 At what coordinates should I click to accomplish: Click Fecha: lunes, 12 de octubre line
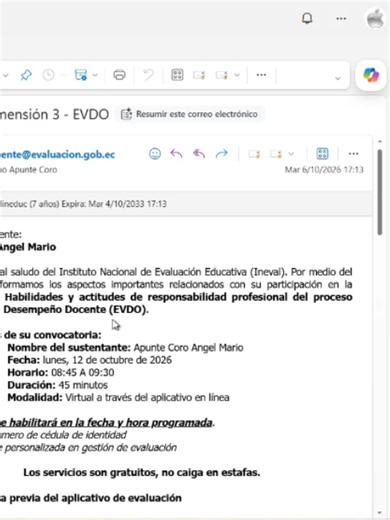[x=90, y=360]
